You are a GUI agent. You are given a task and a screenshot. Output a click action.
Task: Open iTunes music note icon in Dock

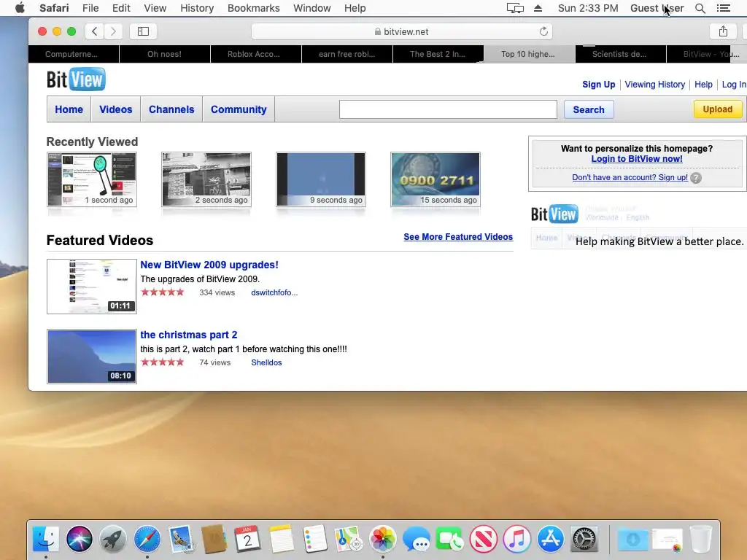pyautogui.click(x=516, y=539)
